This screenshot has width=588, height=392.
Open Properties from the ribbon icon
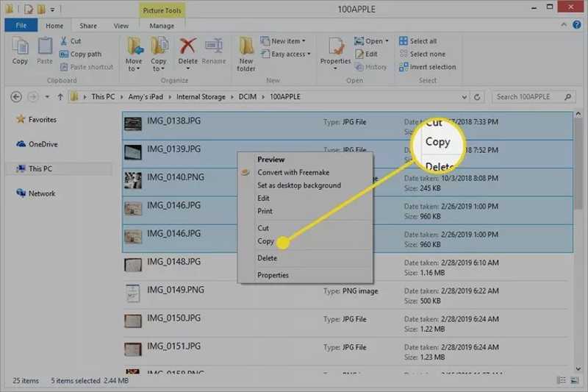[335, 49]
